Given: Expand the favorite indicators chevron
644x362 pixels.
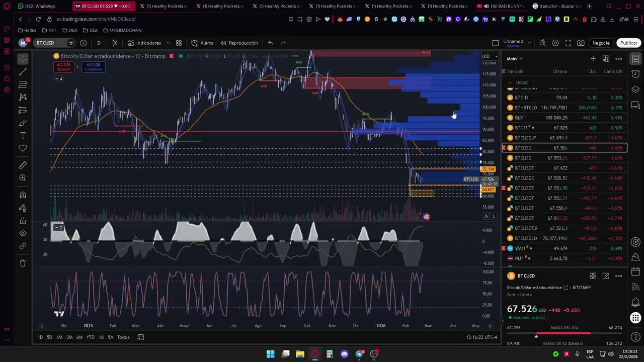Looking at the screenshot, I should 168,43.
